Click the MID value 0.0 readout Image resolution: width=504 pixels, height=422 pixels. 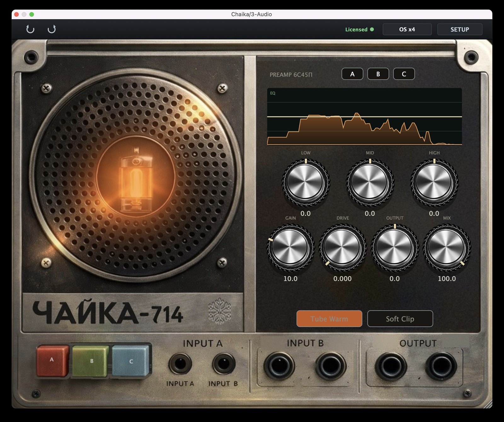(x=370, y=213)
